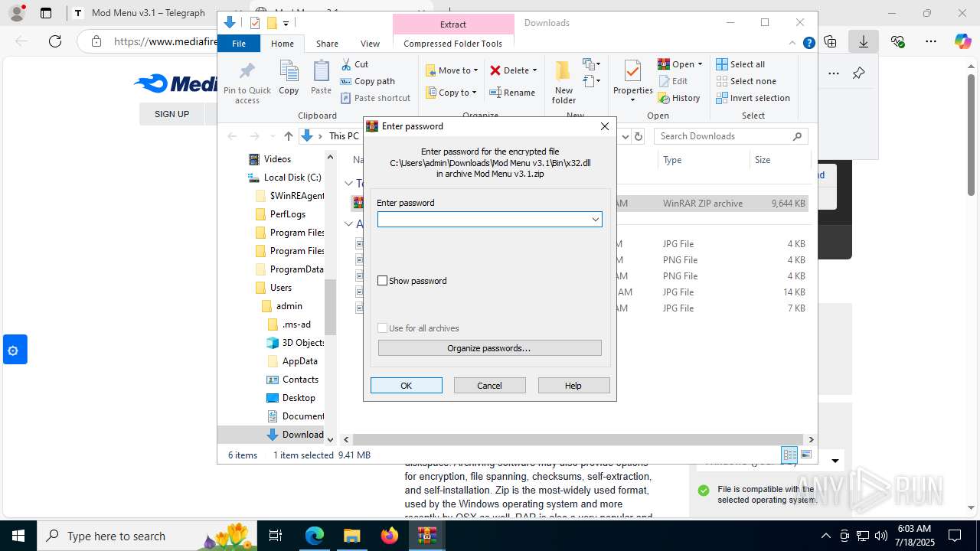This screenshot has width=980, height=551.
Task: Open the Open dropdown in ribbon
Action: (x=680, y=64)
